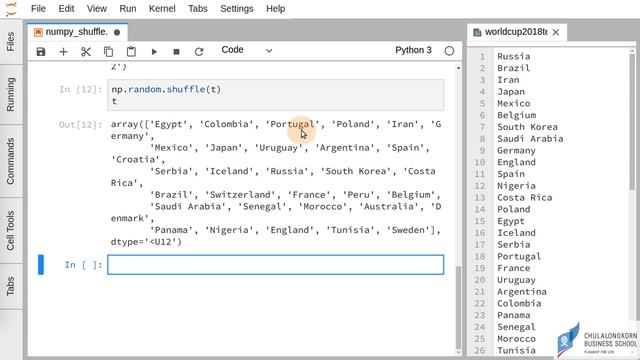Open the Code cell type dropdown
Viewport: 640px width, 360px height.
point(247,50)
